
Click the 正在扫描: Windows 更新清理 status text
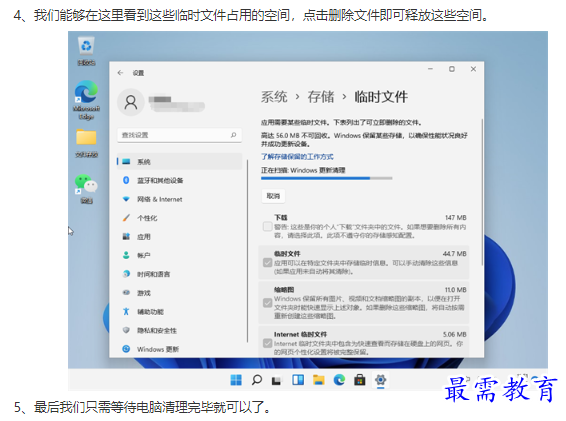pyautogui.click(x=303, y=170)
